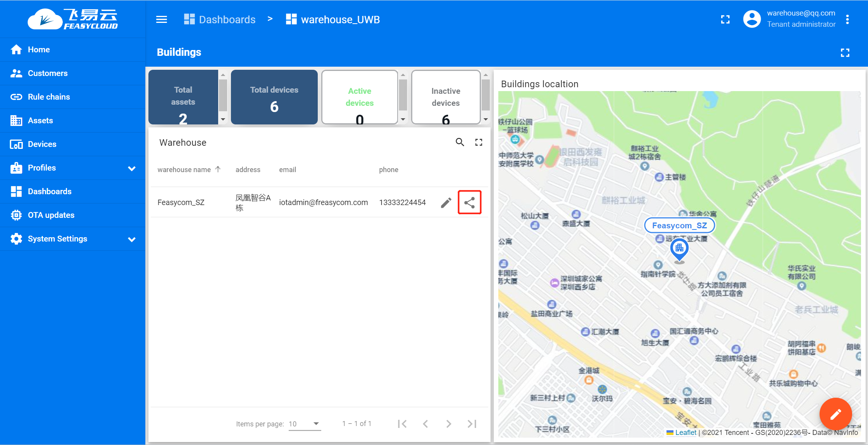Go to Rule chains page
This screenshot has height=445, width=868.
pyautogui.click(x=49, y=97)
